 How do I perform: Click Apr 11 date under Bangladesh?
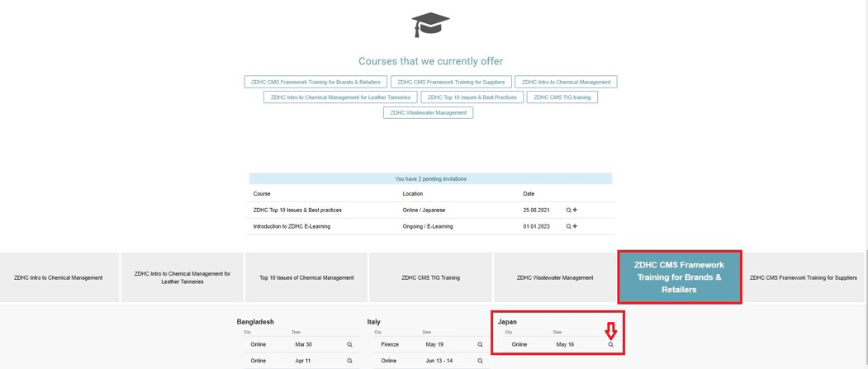click(303, 361)
